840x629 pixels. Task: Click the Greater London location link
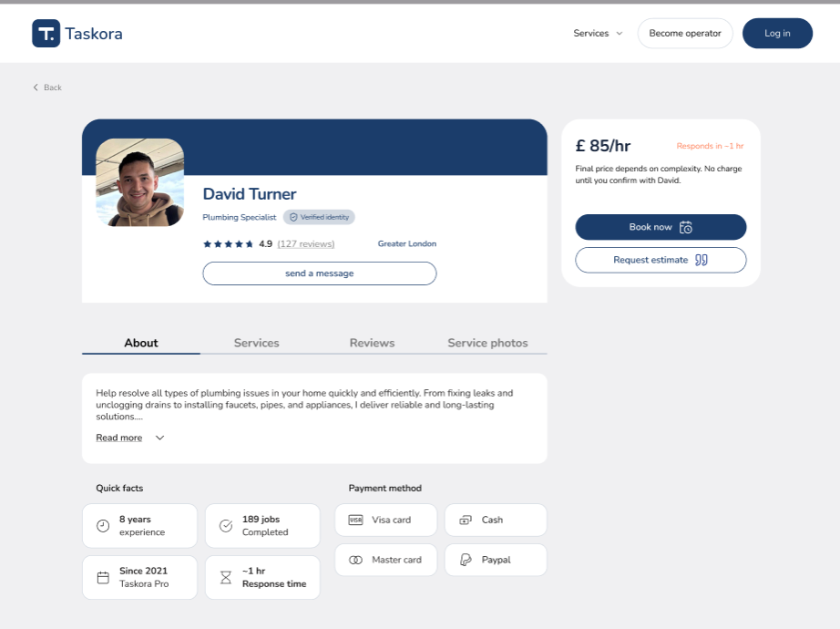[407, 243]
